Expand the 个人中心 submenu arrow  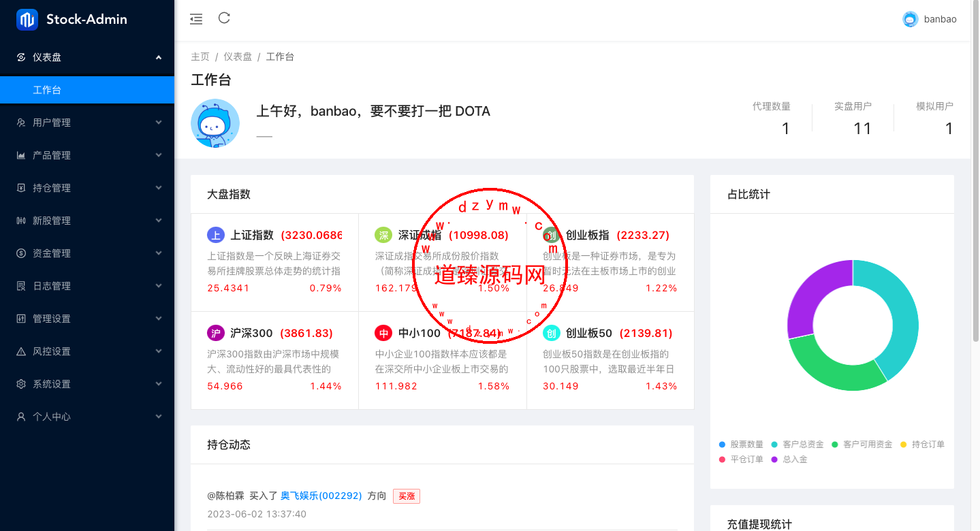(159, 417)
